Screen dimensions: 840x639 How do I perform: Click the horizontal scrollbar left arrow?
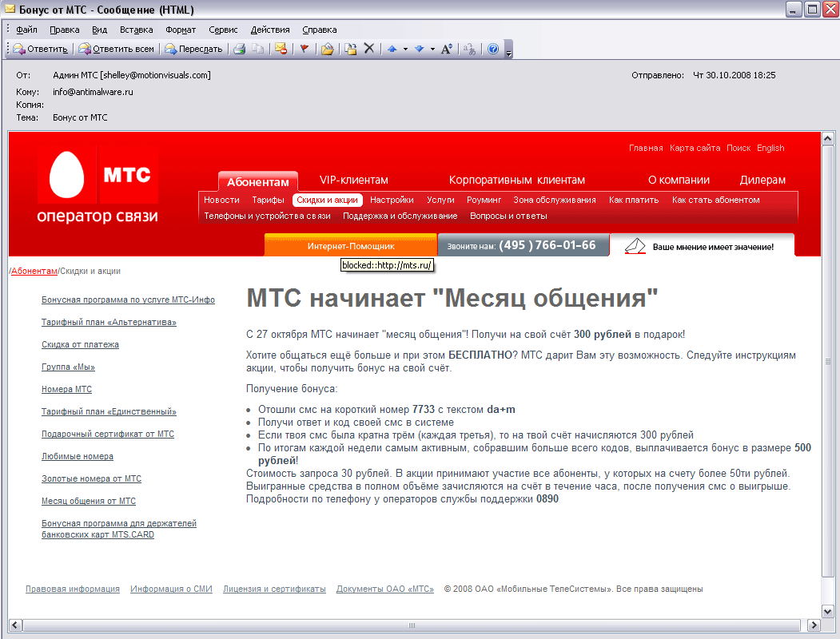point(15,625)
